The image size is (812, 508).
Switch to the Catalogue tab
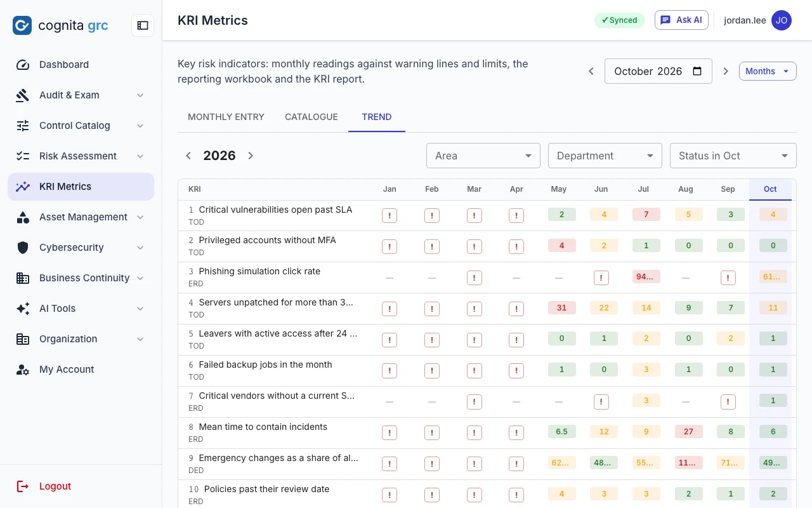311,117
